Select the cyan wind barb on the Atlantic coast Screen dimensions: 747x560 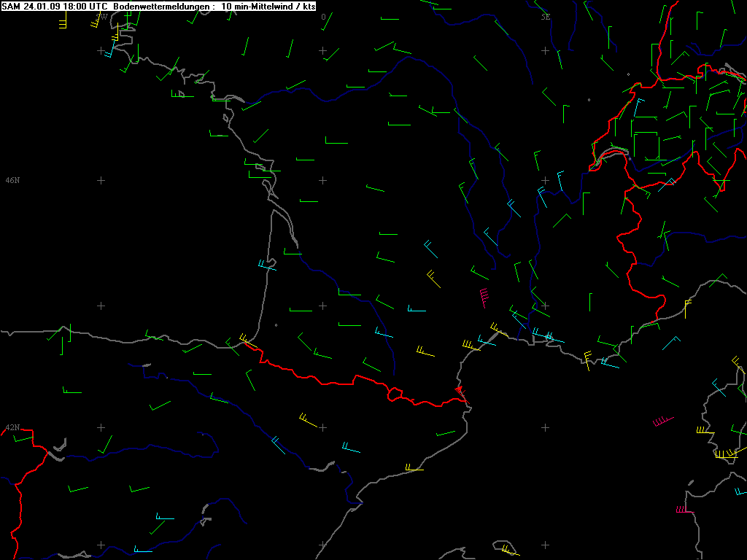point(267,265)
